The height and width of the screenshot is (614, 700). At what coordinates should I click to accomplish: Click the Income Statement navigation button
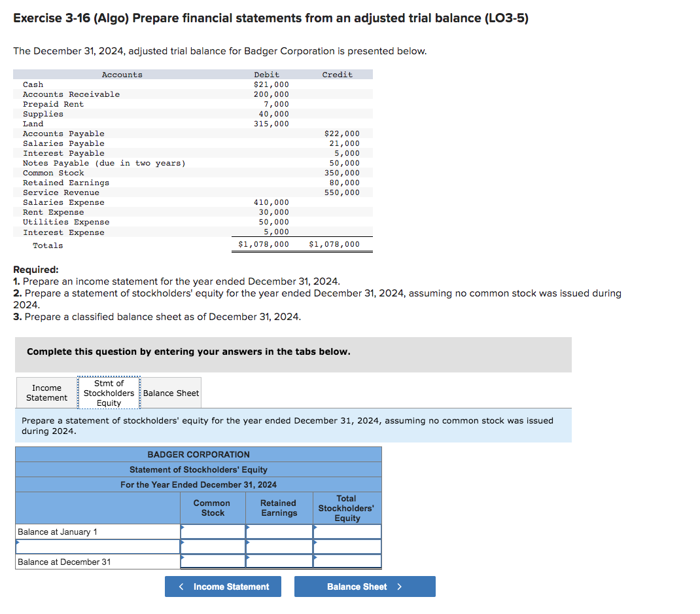coord(222,587)
